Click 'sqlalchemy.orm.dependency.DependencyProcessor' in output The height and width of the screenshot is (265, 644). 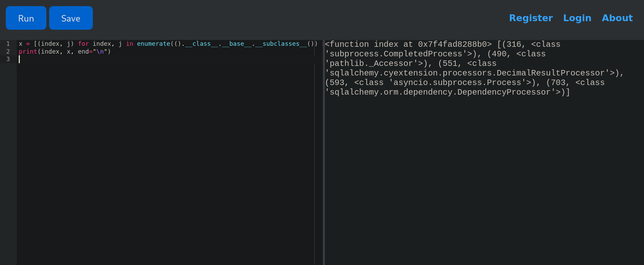440,92
